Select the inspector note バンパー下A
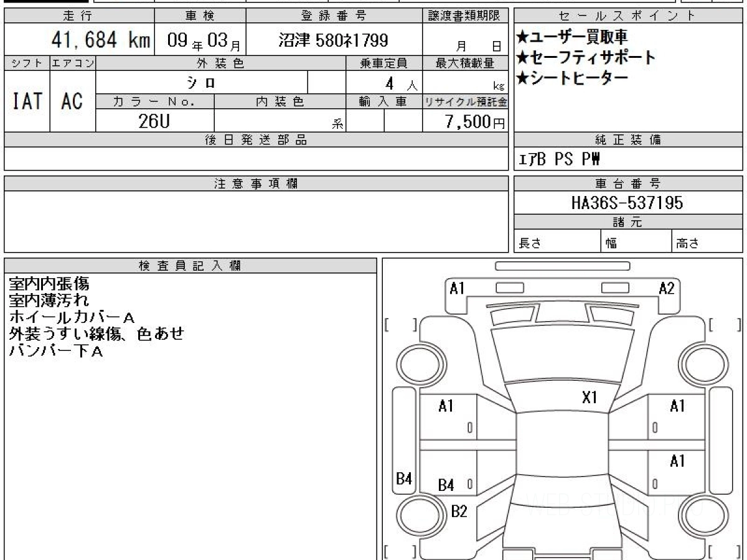The height and width of the screenshot is (560, 747). [56, 350]
